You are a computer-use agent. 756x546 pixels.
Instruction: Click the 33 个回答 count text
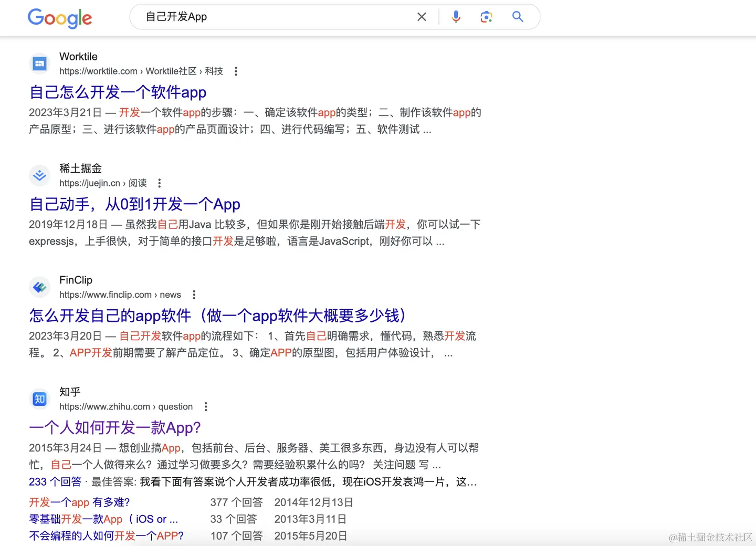click(234, 519)
